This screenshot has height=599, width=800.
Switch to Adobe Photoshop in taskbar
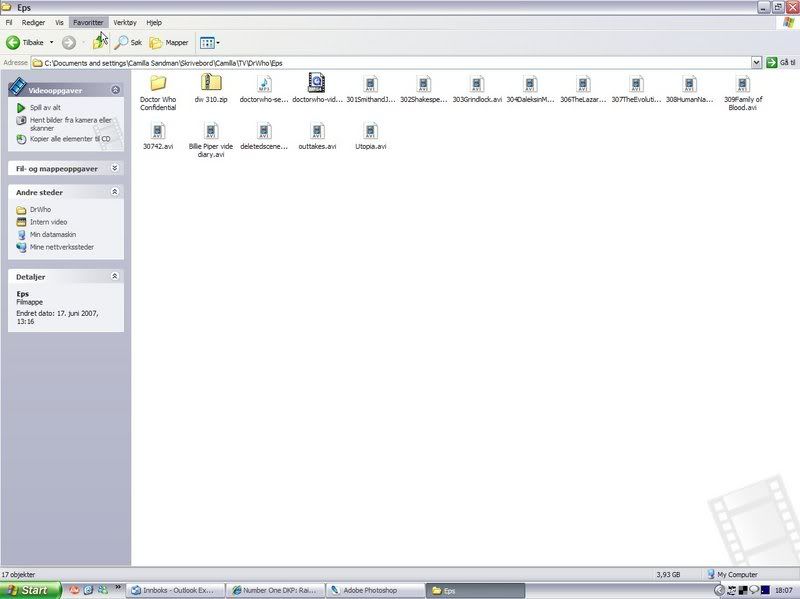[372, 591]
